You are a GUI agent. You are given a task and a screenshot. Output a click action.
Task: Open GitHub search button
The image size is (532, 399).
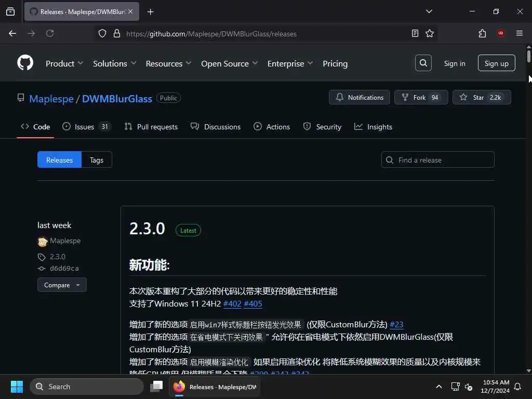coord(423,63)
